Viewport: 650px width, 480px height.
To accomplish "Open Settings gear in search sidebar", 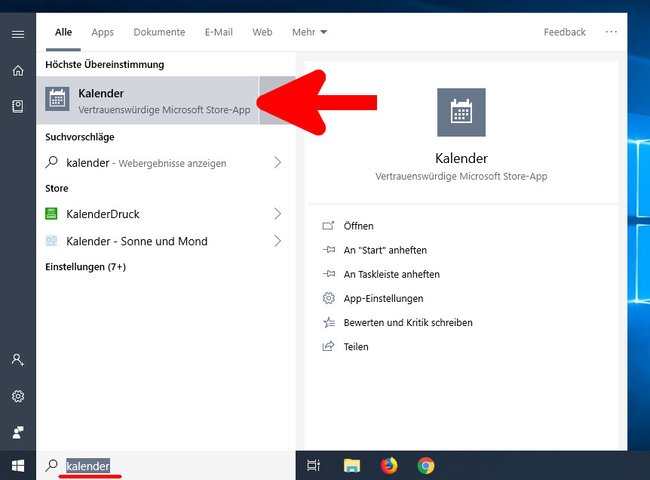I will click(x=18, y=396).
